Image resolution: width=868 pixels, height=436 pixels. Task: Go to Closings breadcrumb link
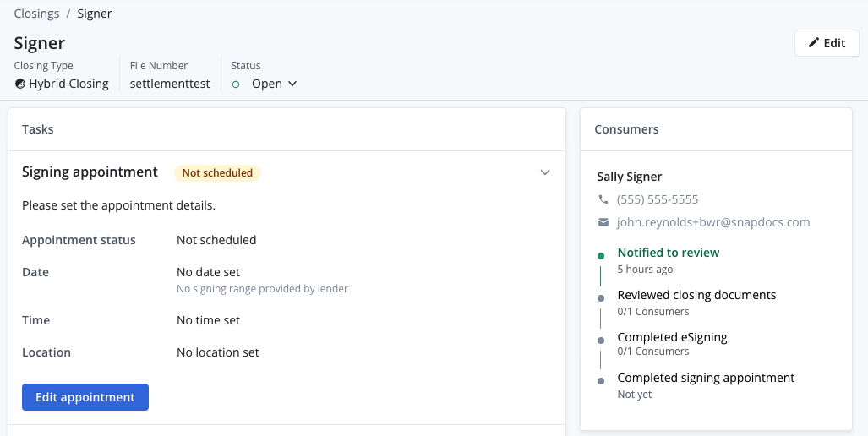pyautogui.click(x=36, y=14)
